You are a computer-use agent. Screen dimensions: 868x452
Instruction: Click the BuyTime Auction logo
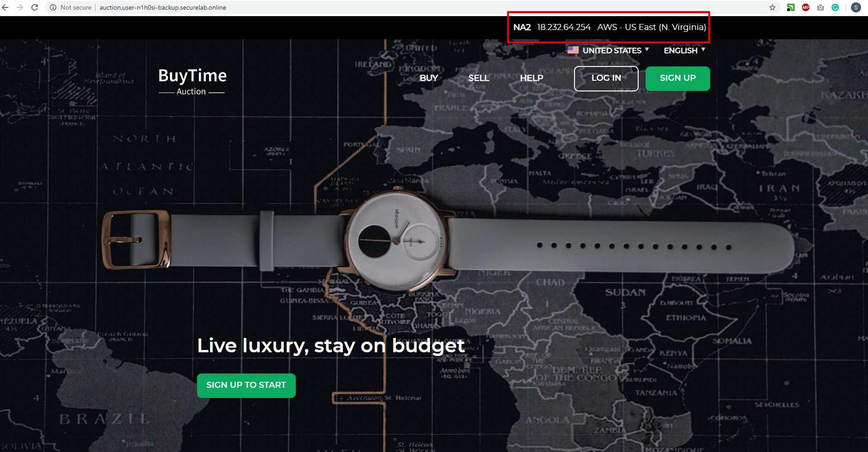tap(192, 82)
